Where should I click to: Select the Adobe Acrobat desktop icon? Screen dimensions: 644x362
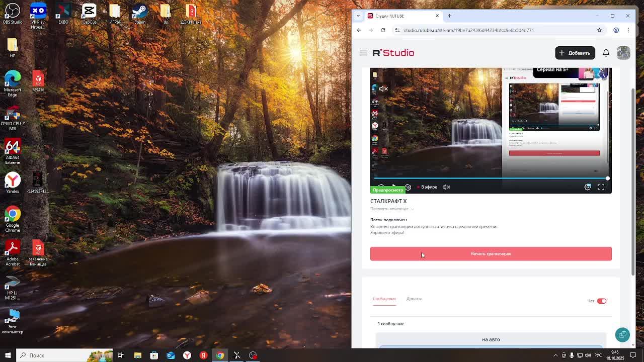coord(13,253)
